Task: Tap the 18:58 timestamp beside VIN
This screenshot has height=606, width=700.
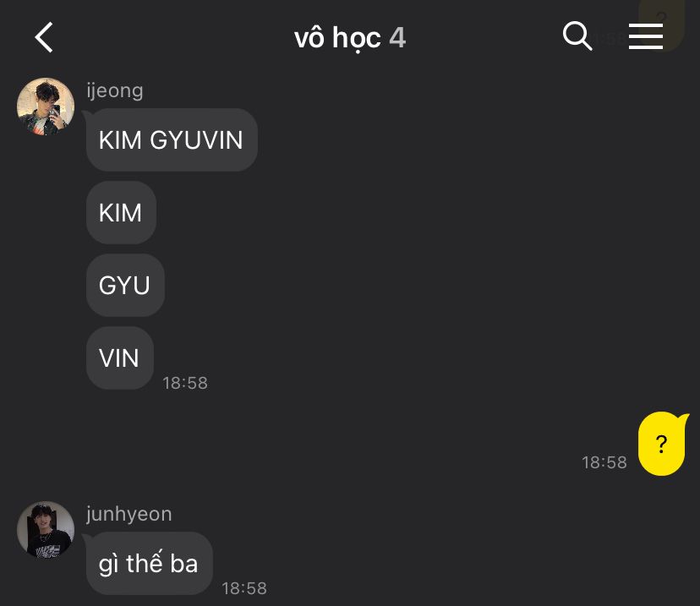Action: tap(185, 383)
